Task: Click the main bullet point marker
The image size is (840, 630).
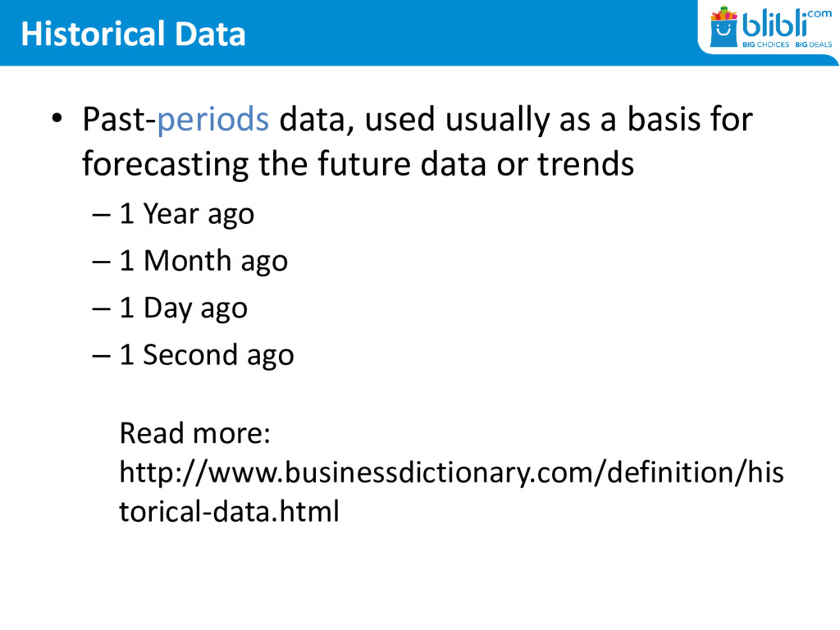Action: [57, 118]
